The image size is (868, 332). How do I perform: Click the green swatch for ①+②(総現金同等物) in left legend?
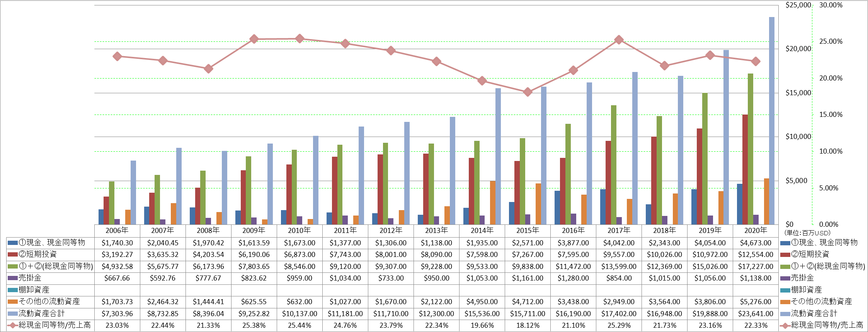(x=13, y=267)
